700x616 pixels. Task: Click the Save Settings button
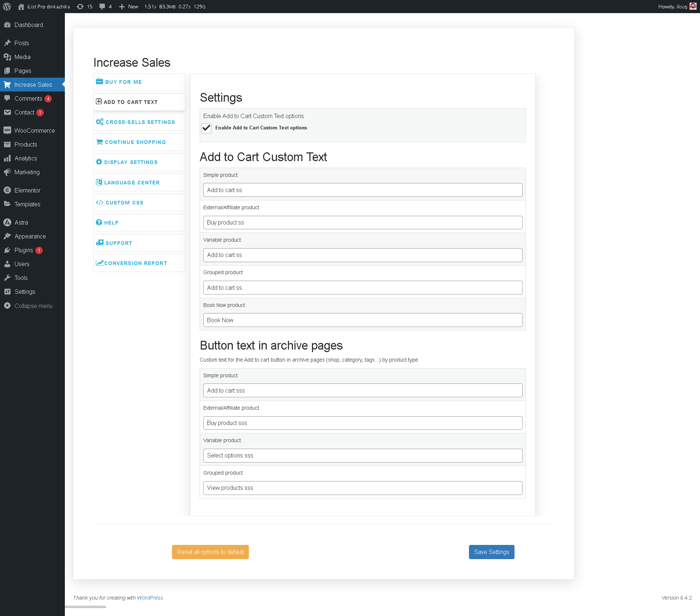coord(491,552)
